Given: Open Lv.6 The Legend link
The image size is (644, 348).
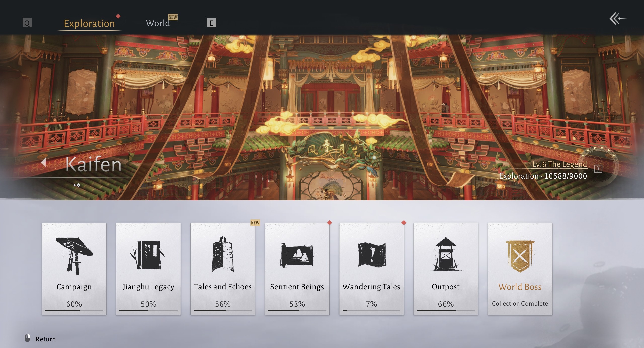Looking at the screenshot, I should (x=559, y=164).
